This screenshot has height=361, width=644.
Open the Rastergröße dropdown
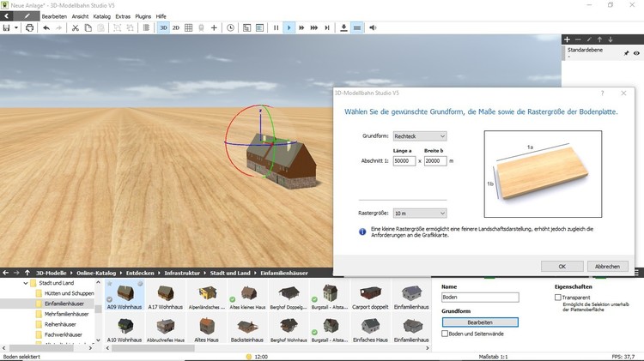tap(419, 213)
